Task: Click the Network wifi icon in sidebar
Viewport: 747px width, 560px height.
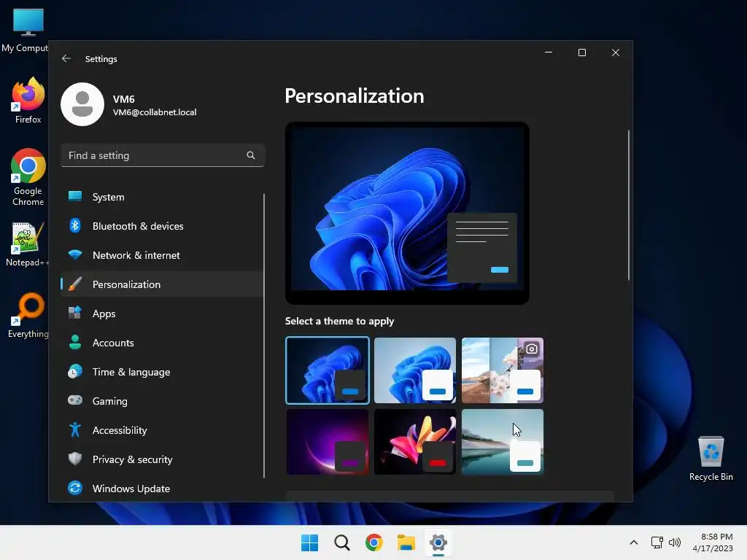Action: 75,254
